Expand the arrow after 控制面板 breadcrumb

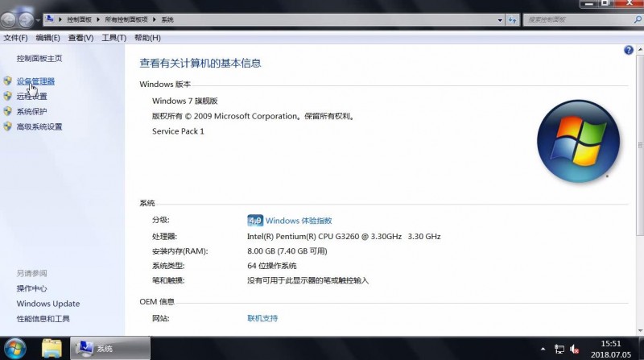[98, 19]
